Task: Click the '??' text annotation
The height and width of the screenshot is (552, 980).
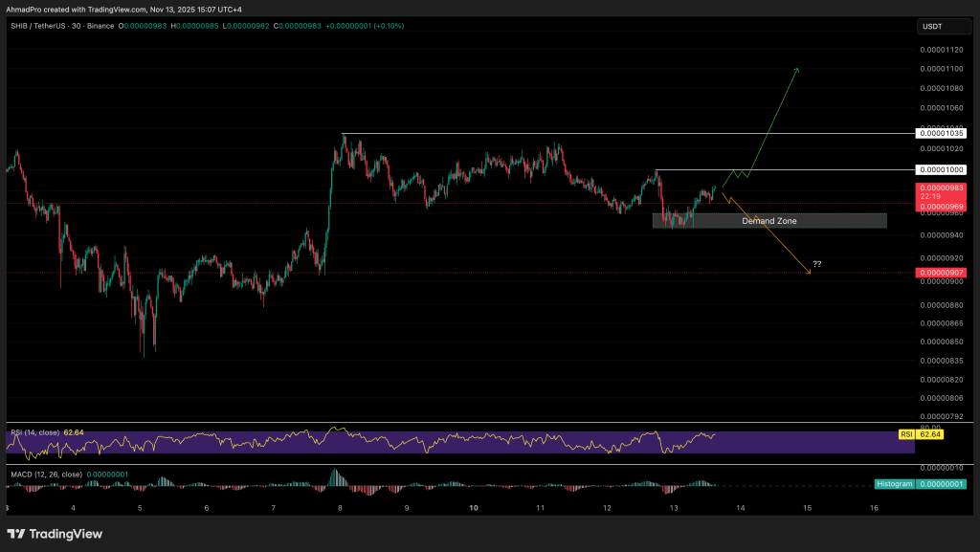Action: coord(816,263)
